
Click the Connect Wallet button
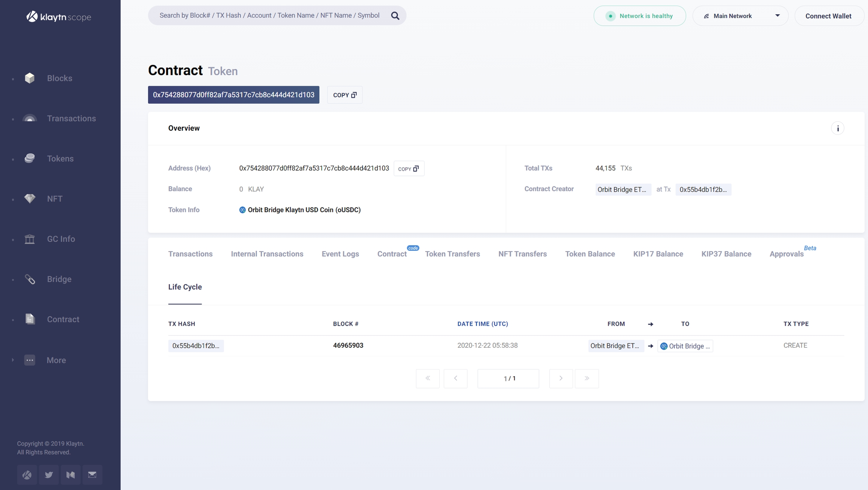click(828, 16)
